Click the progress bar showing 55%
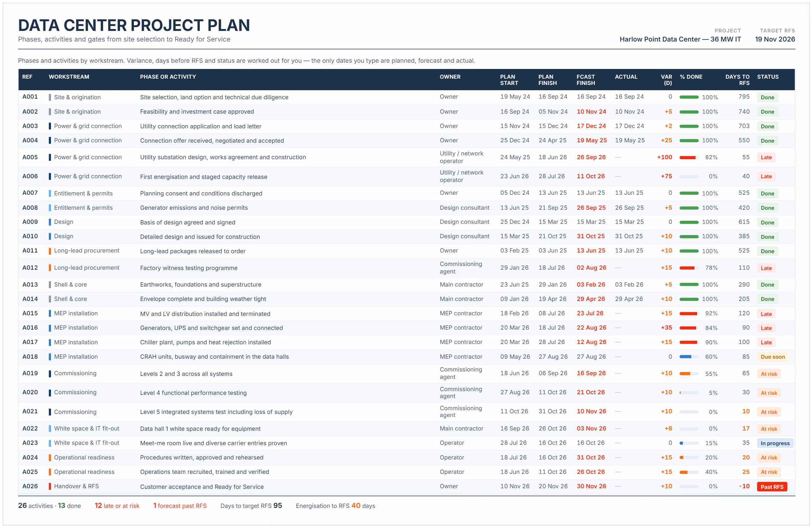 point(689,374)
